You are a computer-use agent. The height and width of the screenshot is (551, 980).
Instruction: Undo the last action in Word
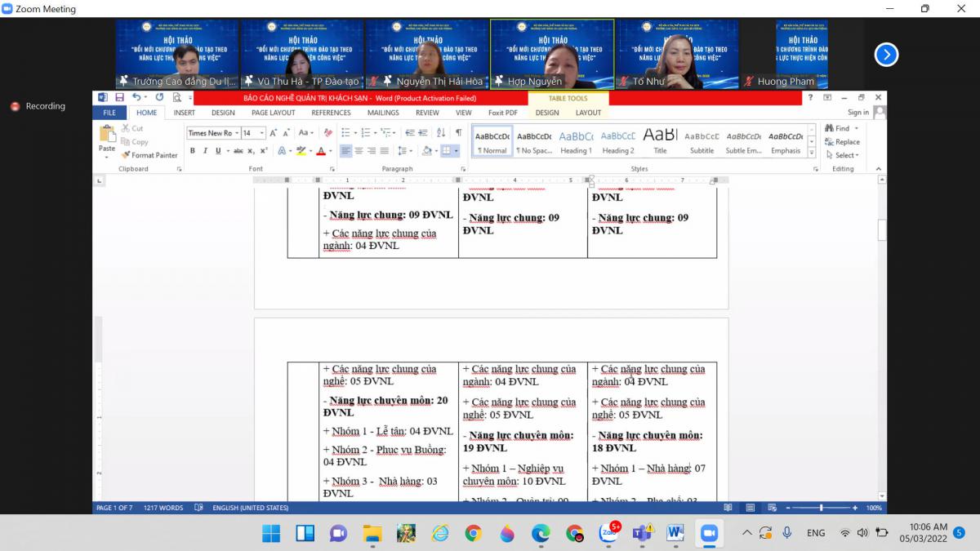click(136, 97)
